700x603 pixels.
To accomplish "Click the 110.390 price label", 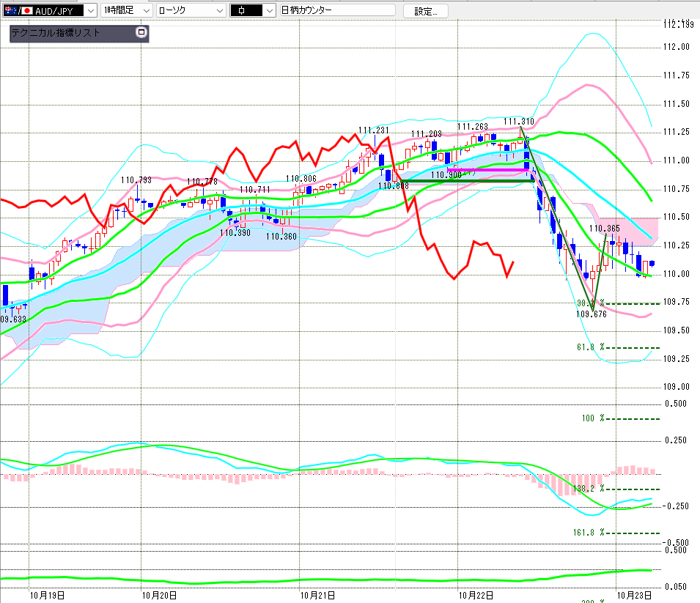I will 235,232.
